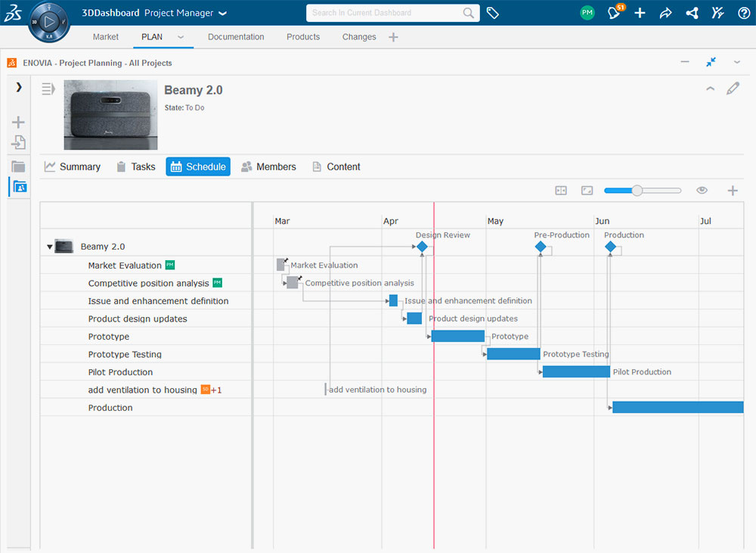Open the Project Manager dashboard dropdown
The height and width of the screenshot is (553, 756).
tap(222, 13)
